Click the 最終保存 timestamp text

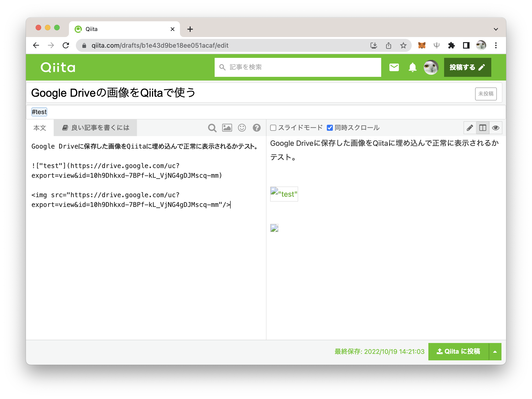pos(379,351)
